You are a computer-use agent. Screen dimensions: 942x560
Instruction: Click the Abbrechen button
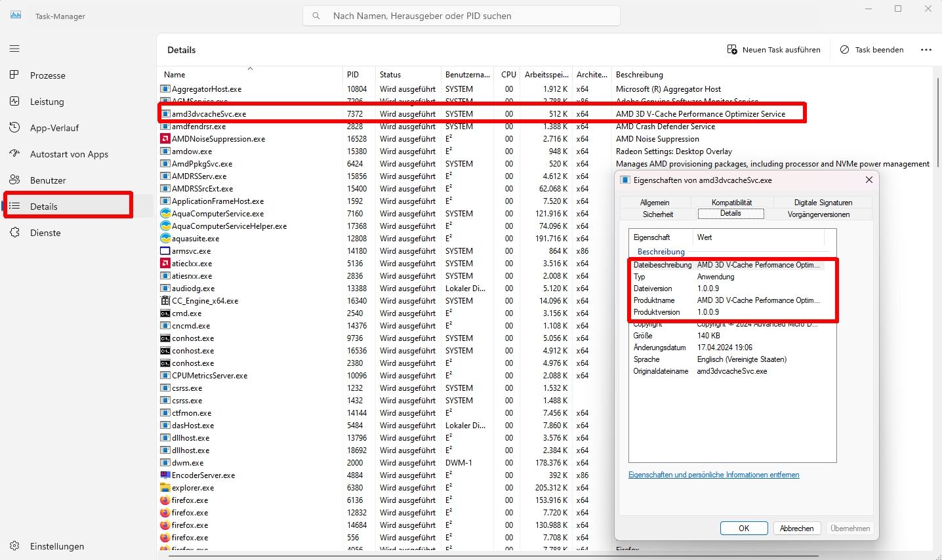coord(796,528)
